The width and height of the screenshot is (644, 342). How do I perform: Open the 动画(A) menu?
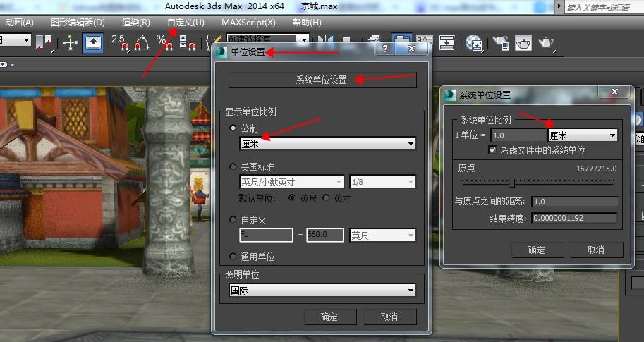20,23
